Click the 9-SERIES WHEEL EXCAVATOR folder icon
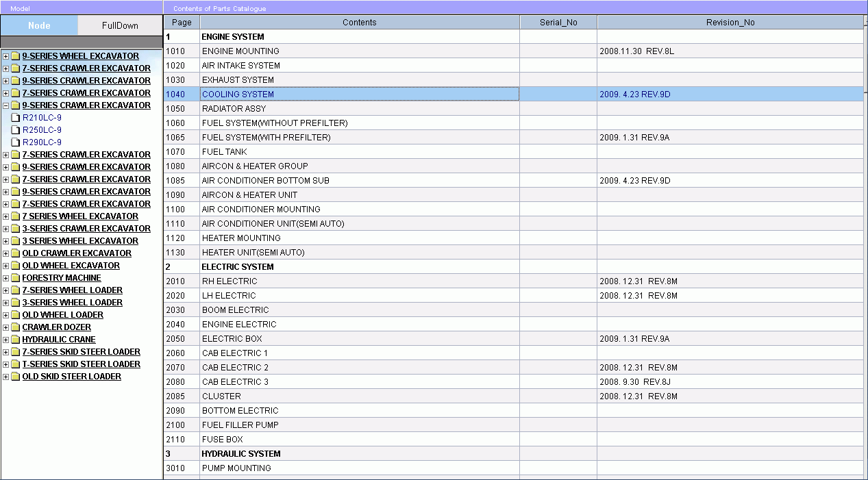 [x=15, y=56]
